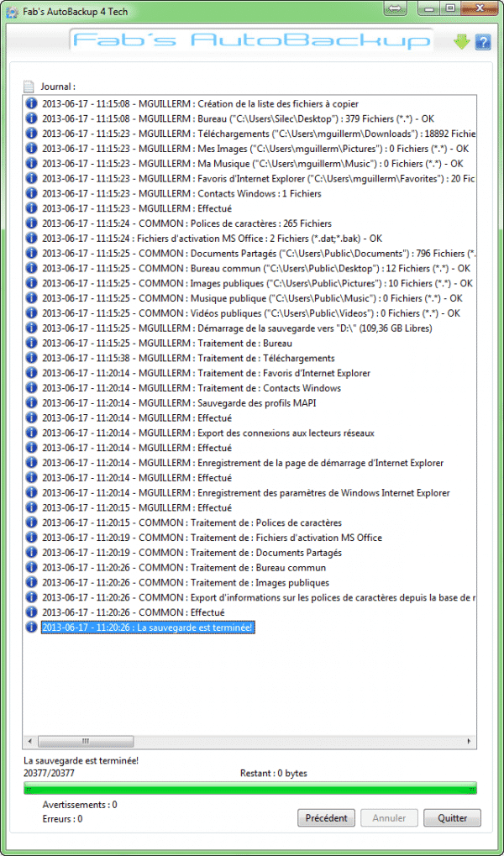The image size is (504, 856).
Task: Click info icon of 'Ma Musique' row
Action: [x=31, y=163]
